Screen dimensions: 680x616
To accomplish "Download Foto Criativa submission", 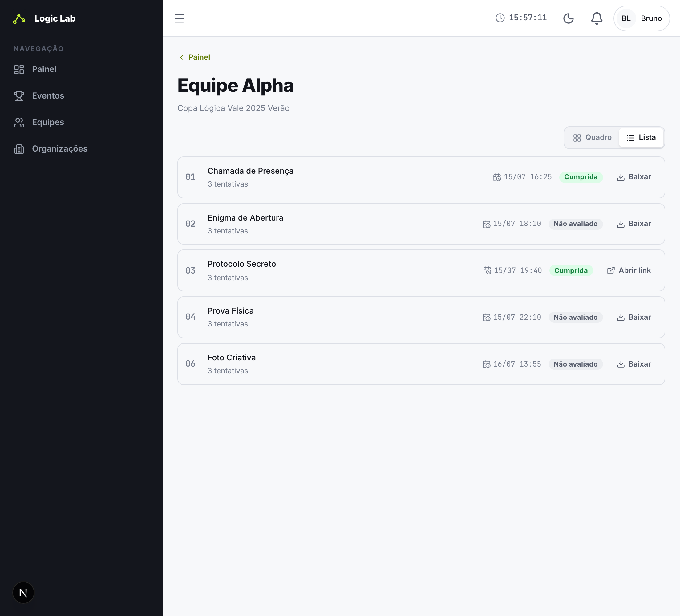I will [634, 364].
